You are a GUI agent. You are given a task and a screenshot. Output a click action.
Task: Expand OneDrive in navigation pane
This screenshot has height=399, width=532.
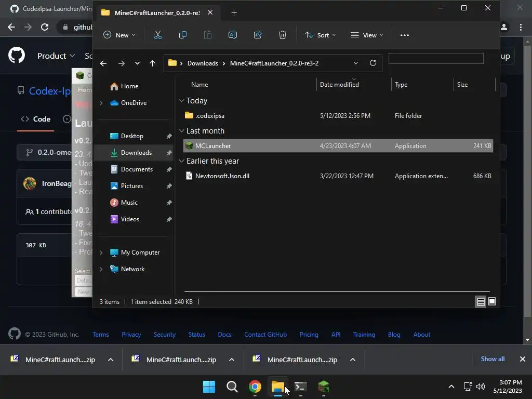[101, 103]
